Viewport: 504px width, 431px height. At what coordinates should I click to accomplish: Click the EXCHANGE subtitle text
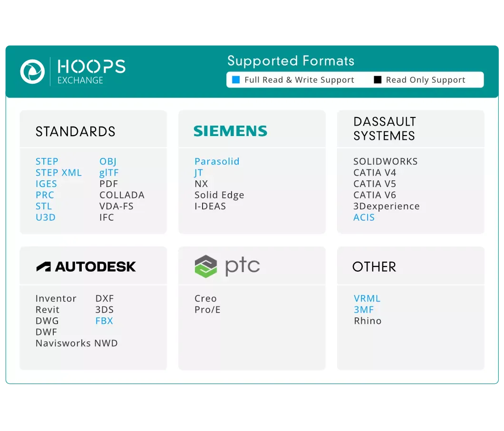[x=80, y=80]
